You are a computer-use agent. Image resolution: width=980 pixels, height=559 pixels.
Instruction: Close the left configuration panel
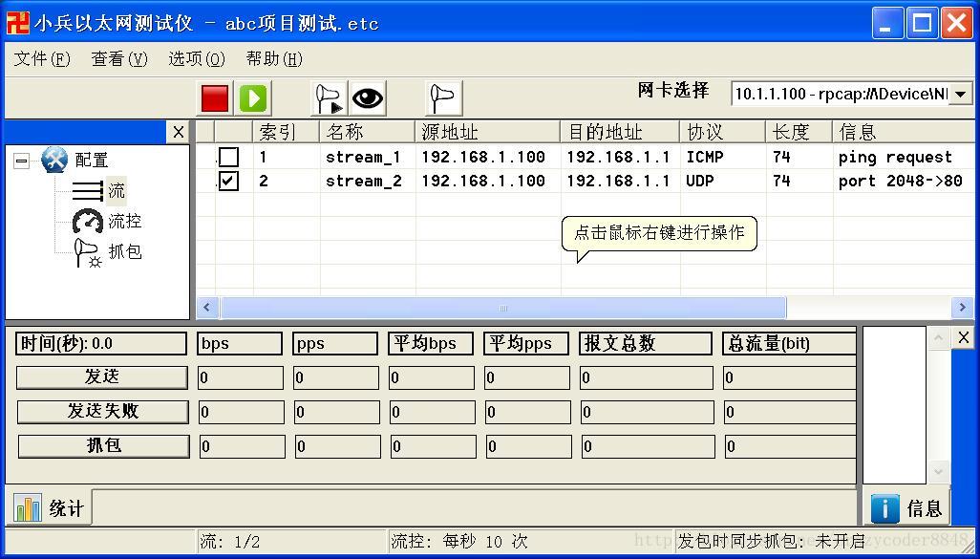(179, 133)
